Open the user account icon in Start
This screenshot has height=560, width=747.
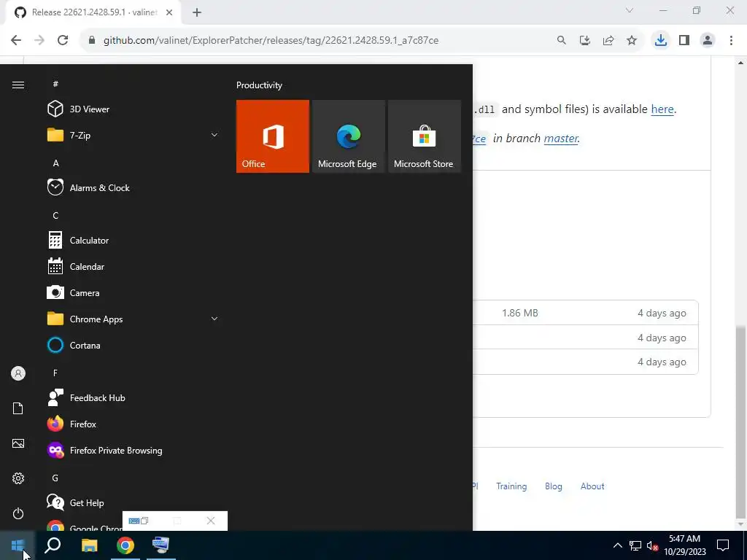coord(18,373)
